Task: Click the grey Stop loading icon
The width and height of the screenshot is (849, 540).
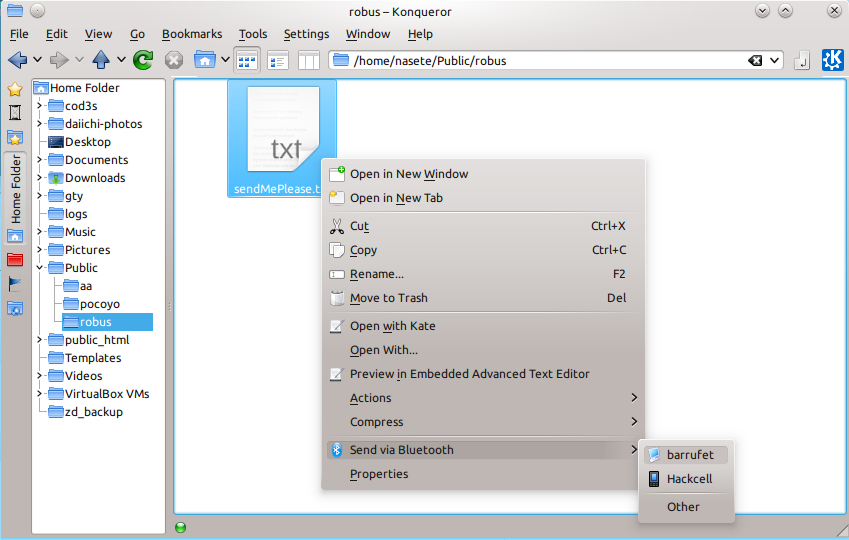Action: click(174, 60)
